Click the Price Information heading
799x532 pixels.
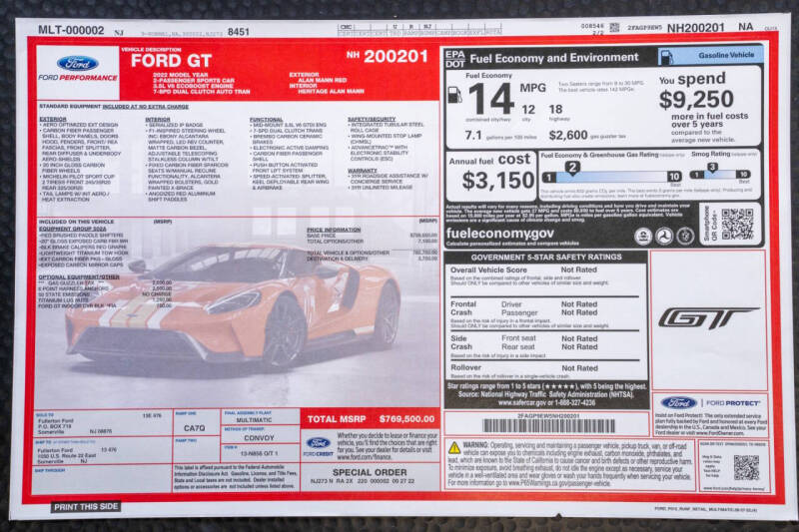pyautogui.click(x=334, y=231)
